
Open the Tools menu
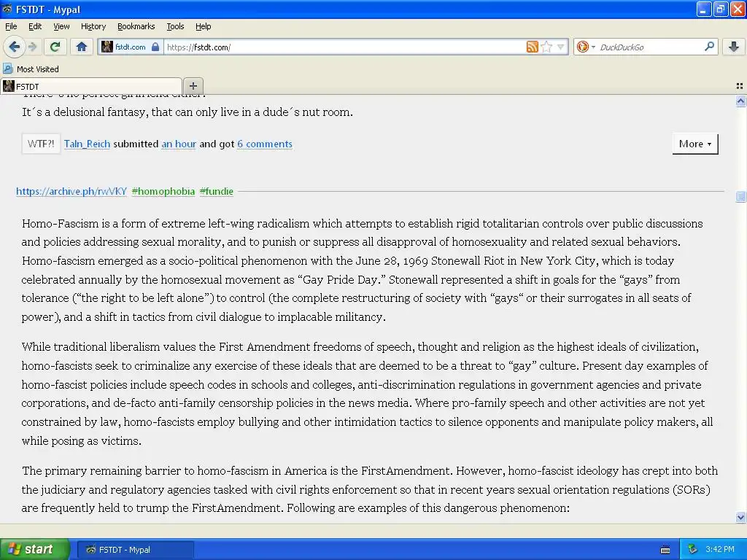175,26
